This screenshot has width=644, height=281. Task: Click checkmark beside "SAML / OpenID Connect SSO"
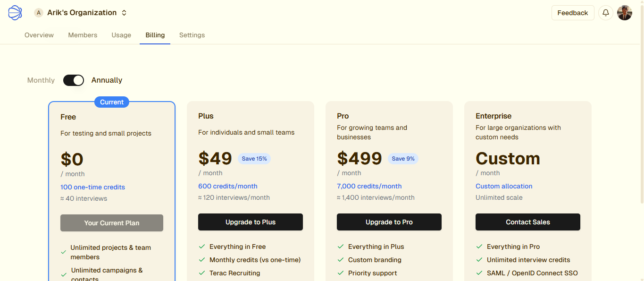pos(479,273)
